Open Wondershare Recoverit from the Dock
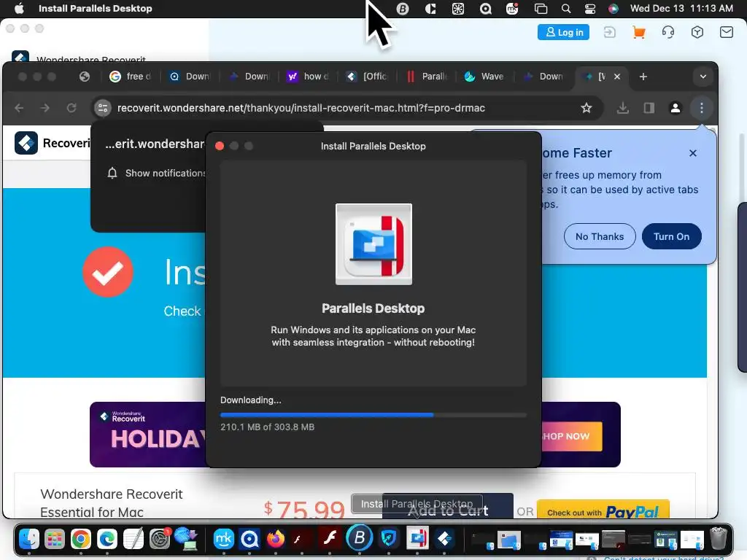 pyautogui.click(x=444, y=539)
